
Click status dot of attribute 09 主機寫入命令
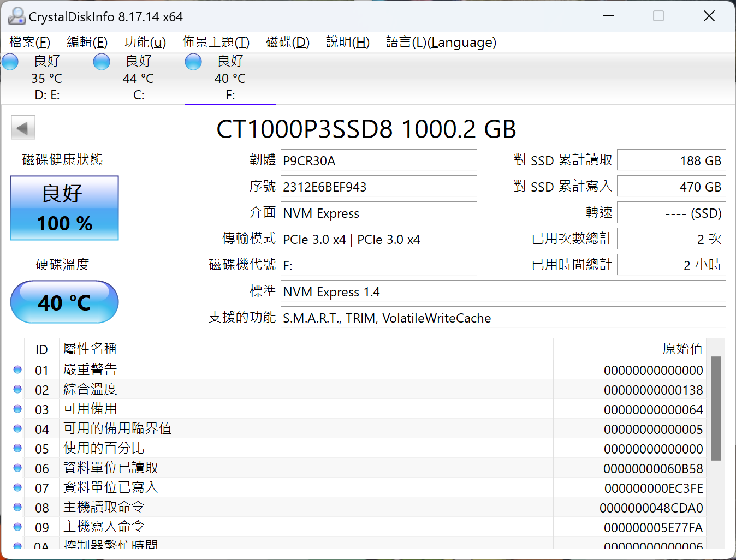click(17, 527)
